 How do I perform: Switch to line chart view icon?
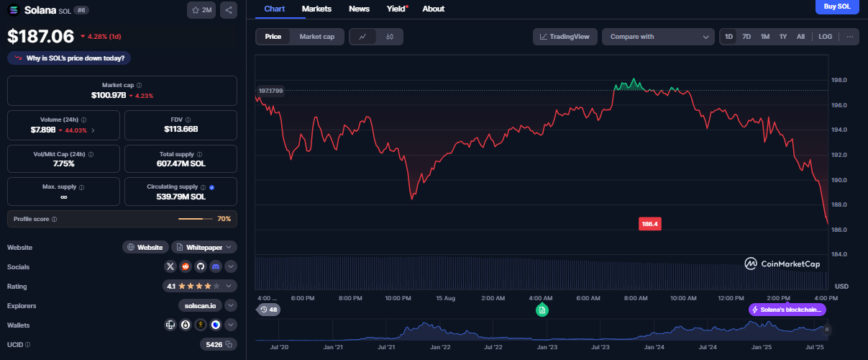tap(362, 37)
